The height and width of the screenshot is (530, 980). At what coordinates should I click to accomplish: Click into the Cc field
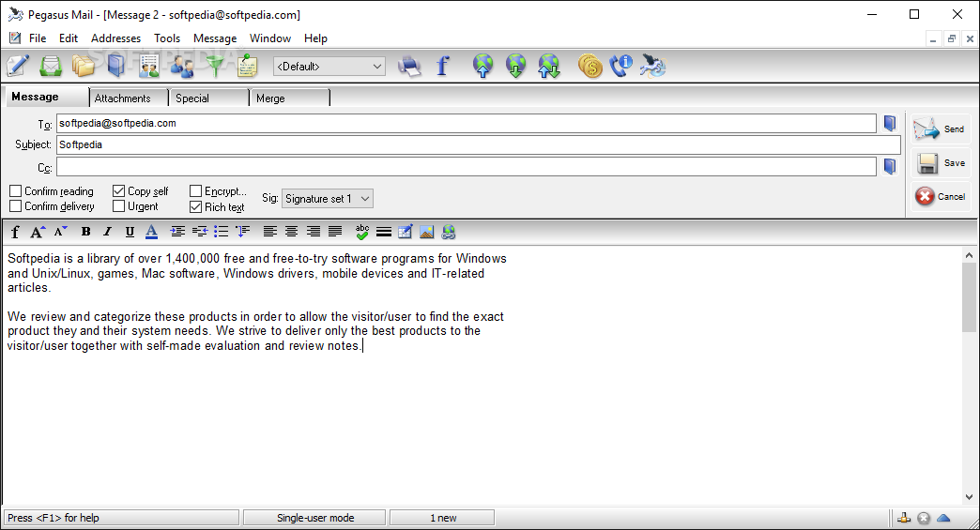tap(467, 167)
